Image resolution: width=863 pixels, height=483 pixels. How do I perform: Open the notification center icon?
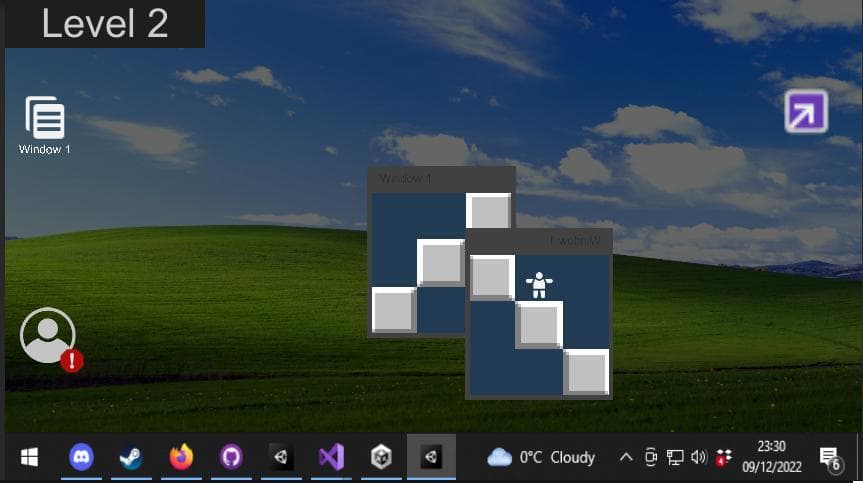pyautogui.click(x=831, y=459)
